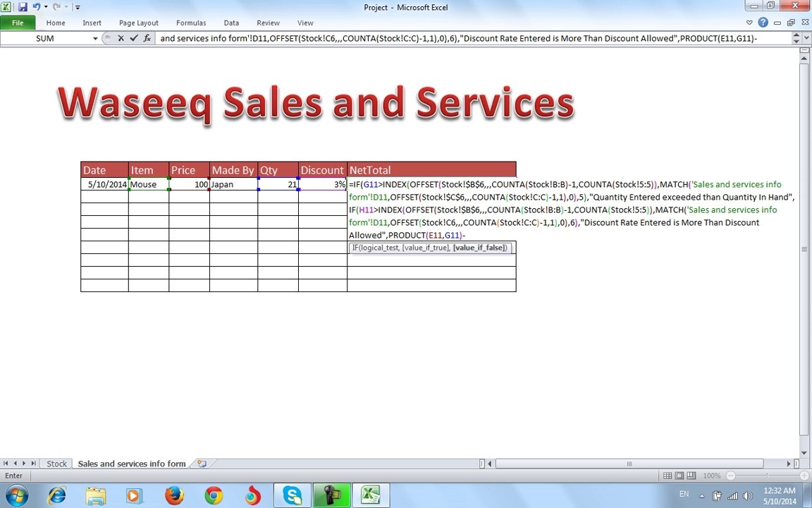This screenshot has width=812, height=508.
Task: Click the Excel application icon in title bar
Action: tap(6, 7)
